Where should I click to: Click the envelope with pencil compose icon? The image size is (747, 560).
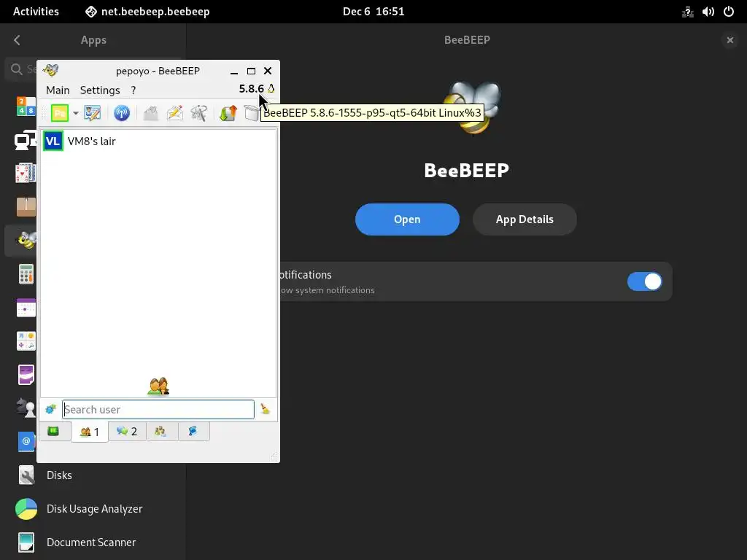[175, 113]
